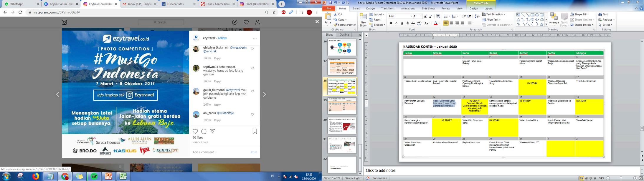644x181 pixels.
Task: Click the Find icon in Editing group
Action: (x=600, y=14)
